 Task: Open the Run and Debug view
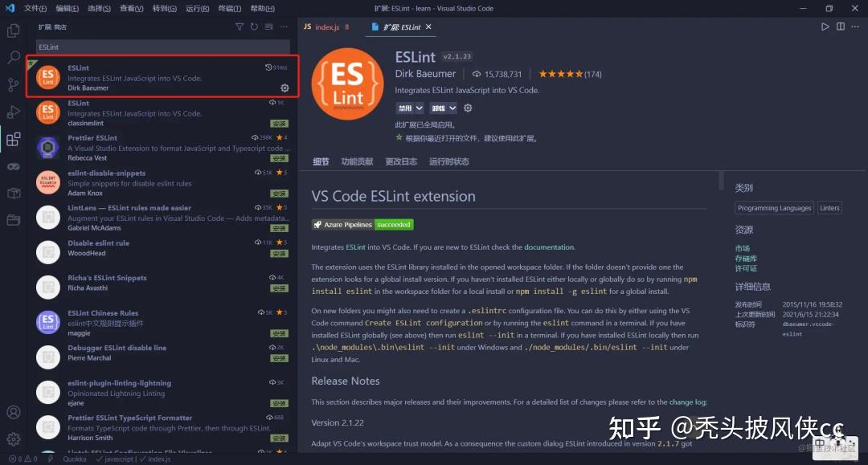click(x=14, y=112)
